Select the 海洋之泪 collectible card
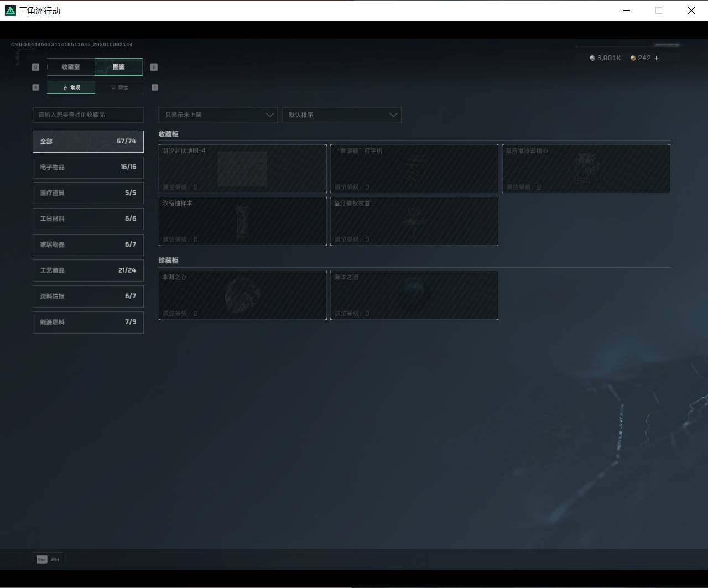Screen dimensions: 708x588 coord(414,295)
